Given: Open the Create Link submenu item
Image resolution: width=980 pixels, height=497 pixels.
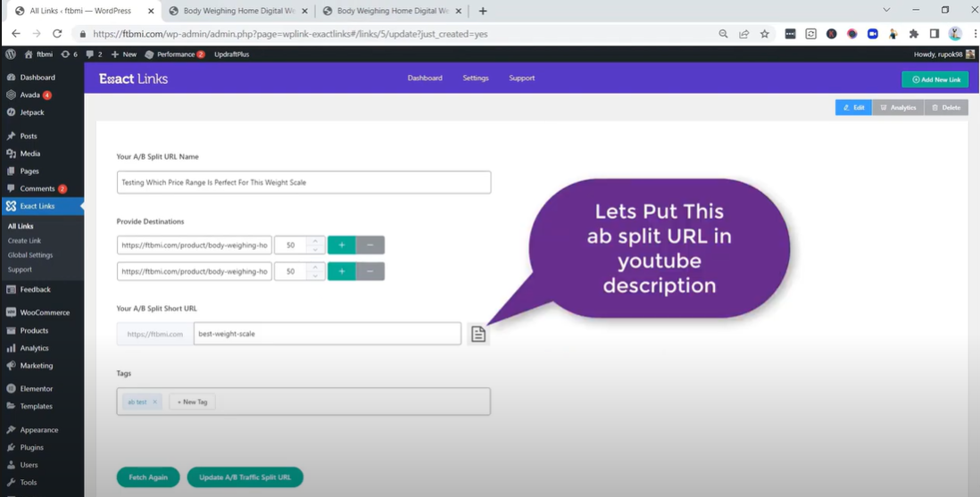Looking at the screenshot, I should pyautogui.click(x=24, y=241).
